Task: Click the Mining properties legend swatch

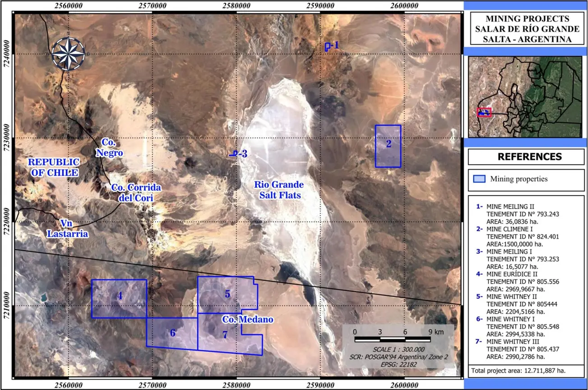Action: coord(479,179)
